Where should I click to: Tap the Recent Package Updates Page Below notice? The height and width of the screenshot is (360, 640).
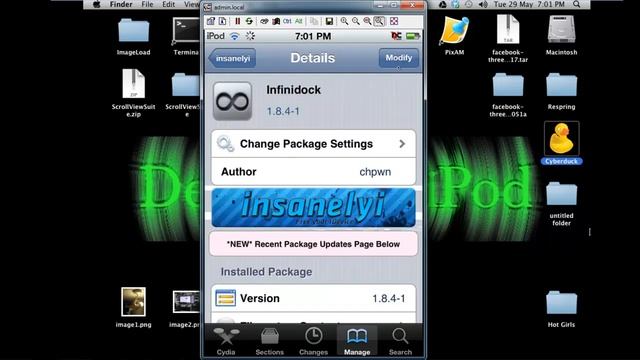point(313,244)
